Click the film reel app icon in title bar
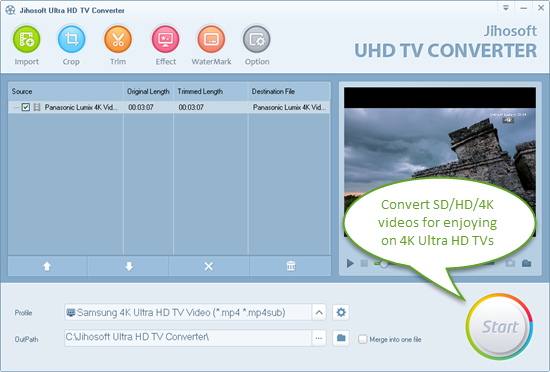Image resolution: width=550 pixels, height=372 pixels. (11, 10)
